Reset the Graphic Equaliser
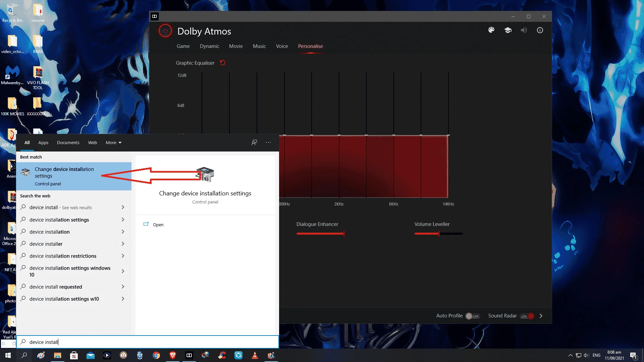 click(222, 63)
